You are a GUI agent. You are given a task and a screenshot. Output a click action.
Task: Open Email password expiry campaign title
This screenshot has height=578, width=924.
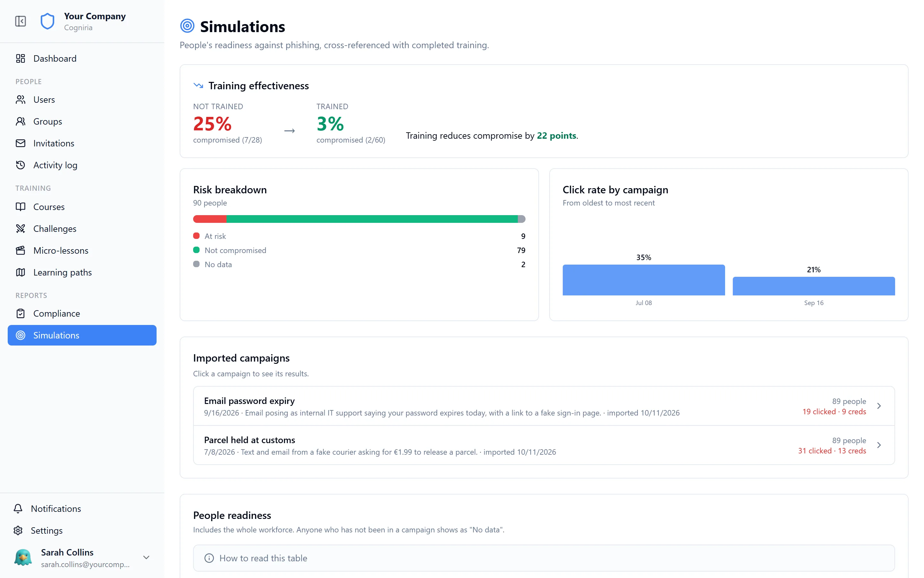click(x=249, y=401)
